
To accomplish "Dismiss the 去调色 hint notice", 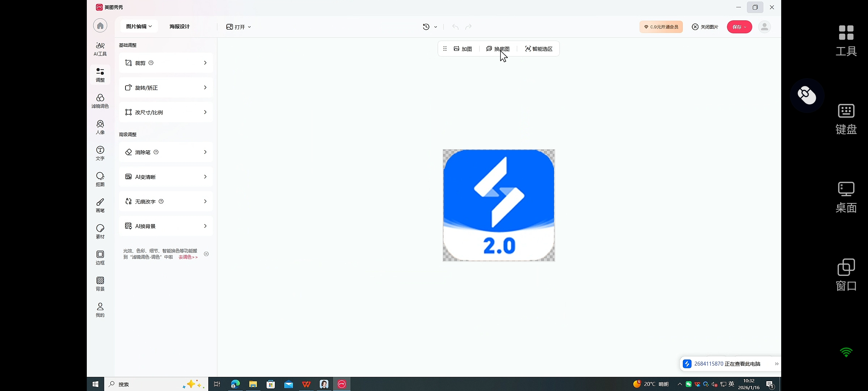I will pos(206,254).
